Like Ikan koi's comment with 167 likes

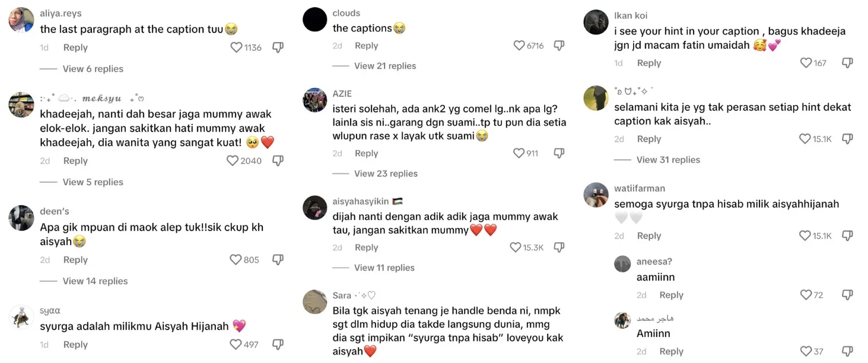[x=806, y=63]
